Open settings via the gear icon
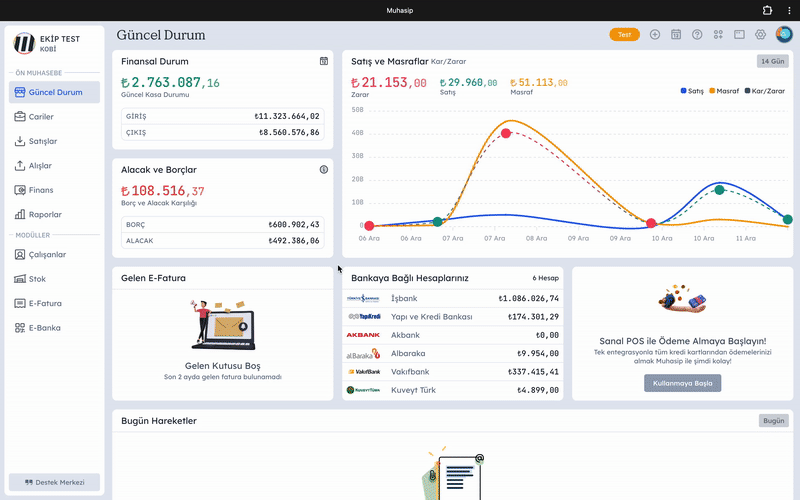Screen dimensions: 800x500 [x=760, y=34]
